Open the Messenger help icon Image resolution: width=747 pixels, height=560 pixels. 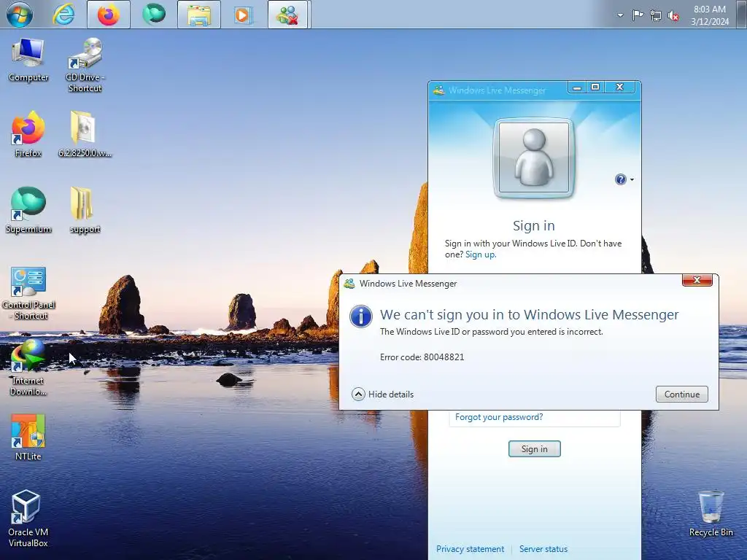(620, 179)
